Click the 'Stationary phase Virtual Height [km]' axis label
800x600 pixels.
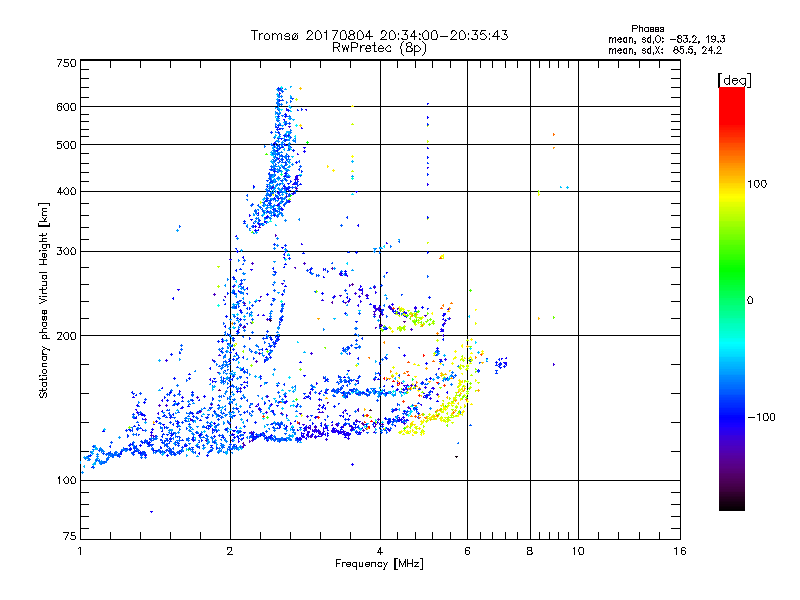(43, 300)
